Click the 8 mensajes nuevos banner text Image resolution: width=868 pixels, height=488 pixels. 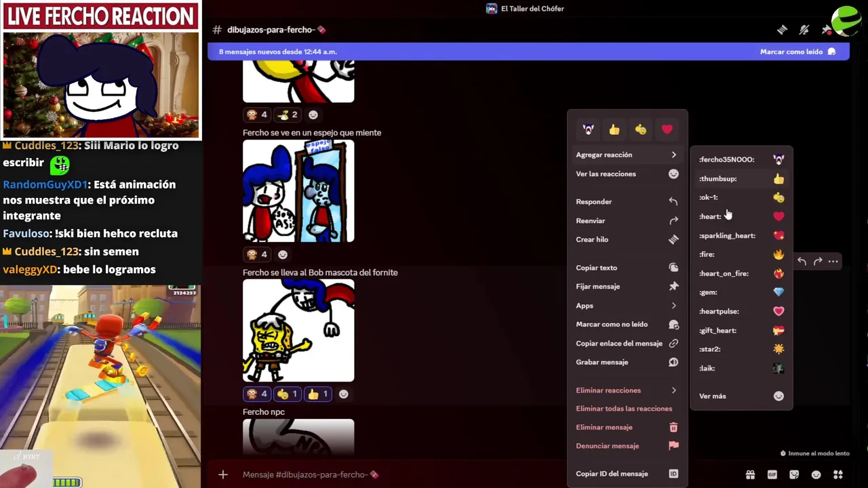click(x=278, y=52)
